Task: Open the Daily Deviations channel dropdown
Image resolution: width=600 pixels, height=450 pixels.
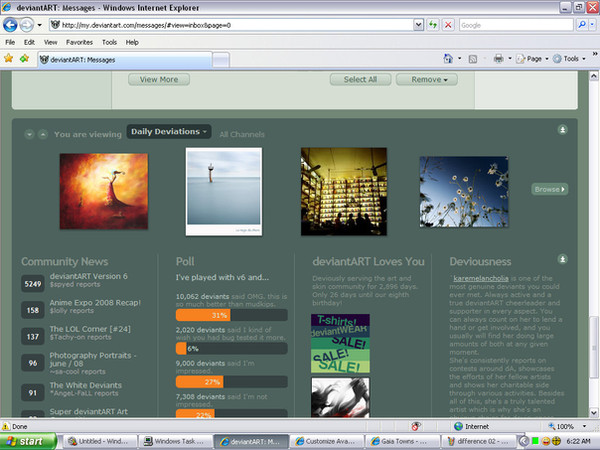Action: [169, 132]
